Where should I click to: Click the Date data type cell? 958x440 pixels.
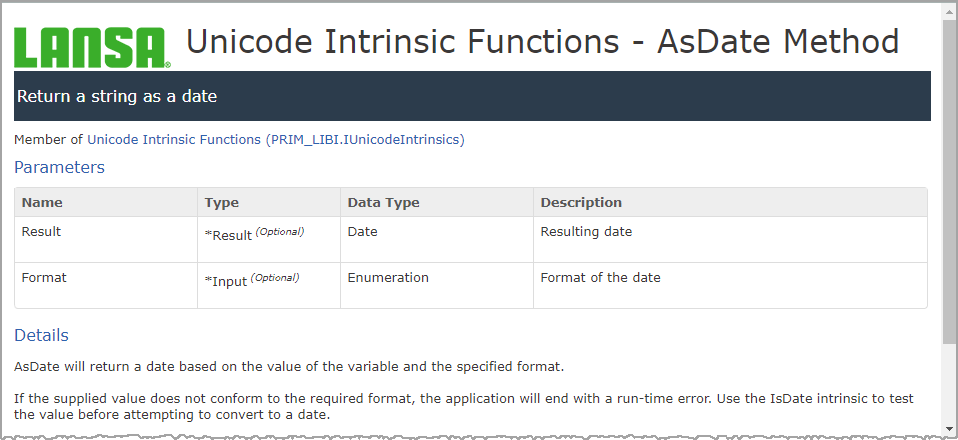click(362, 231)
